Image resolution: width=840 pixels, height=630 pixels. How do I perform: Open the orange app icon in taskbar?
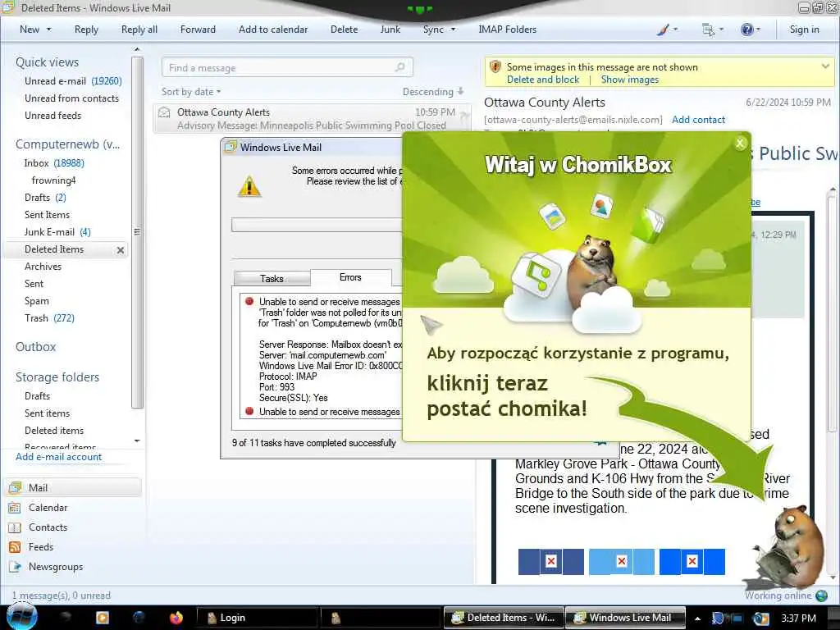(102, 618)
